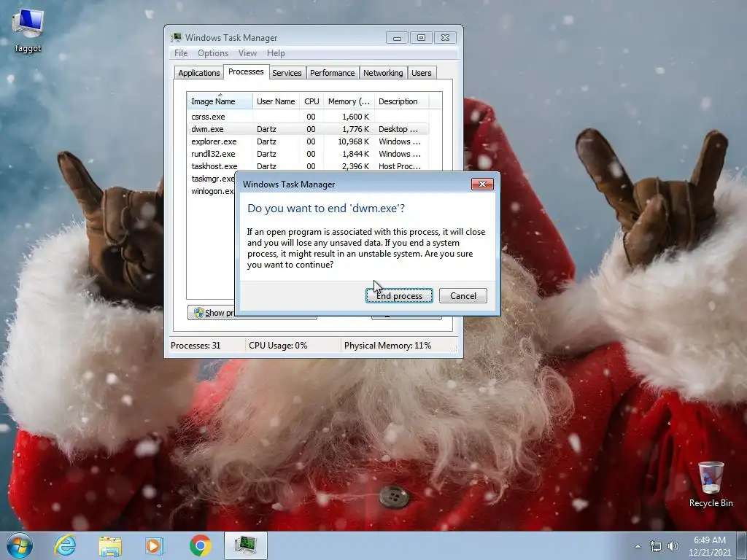Select the taskhost.exe process row

tap(308, 166)
